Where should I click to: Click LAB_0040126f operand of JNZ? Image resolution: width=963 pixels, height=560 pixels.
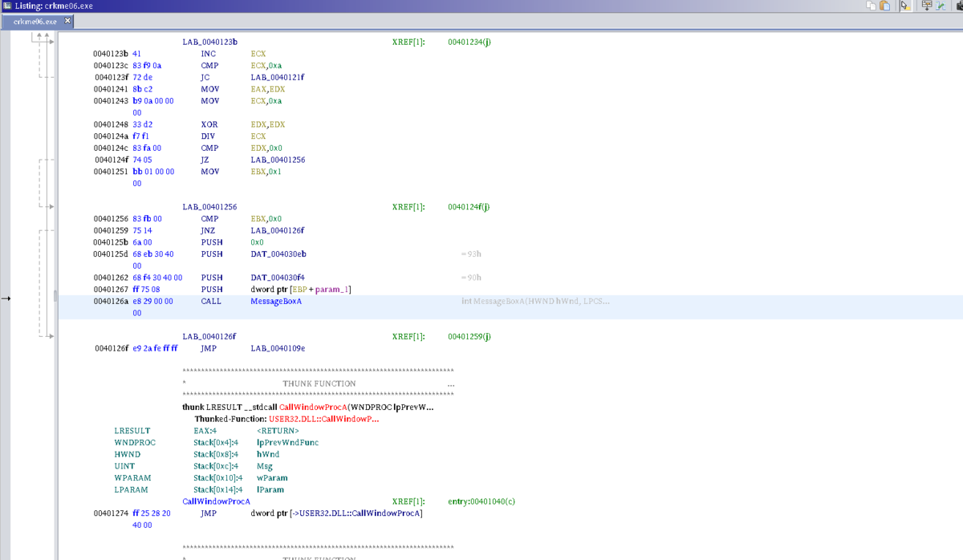tap(277, 230)
